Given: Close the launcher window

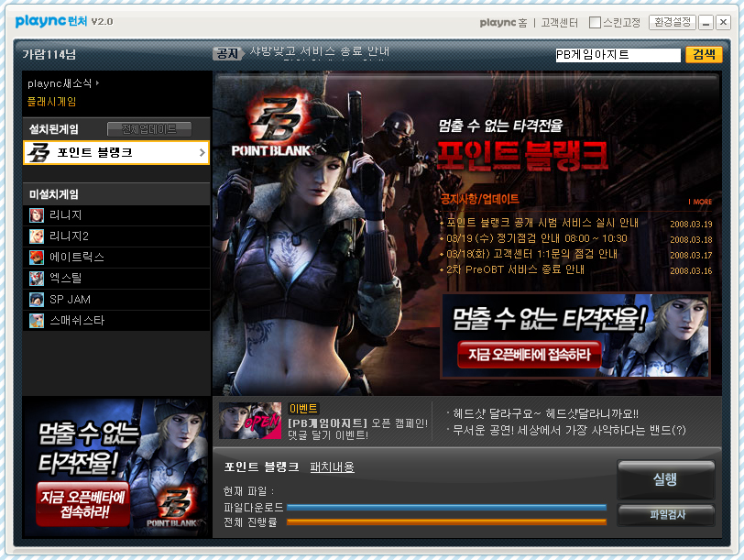Looking at the screenshot, I should pyautogui.click(x=723, y=22).
